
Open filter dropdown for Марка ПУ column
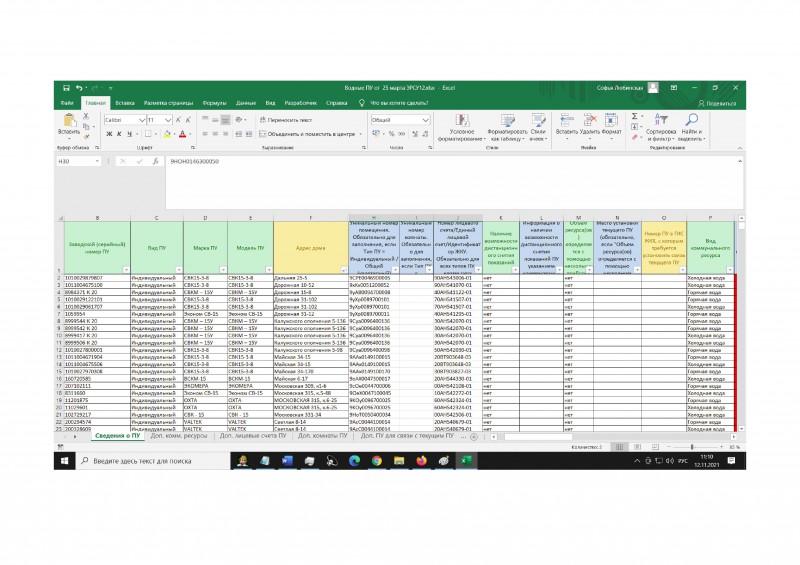pyautogui.click(x=223, y=269)
